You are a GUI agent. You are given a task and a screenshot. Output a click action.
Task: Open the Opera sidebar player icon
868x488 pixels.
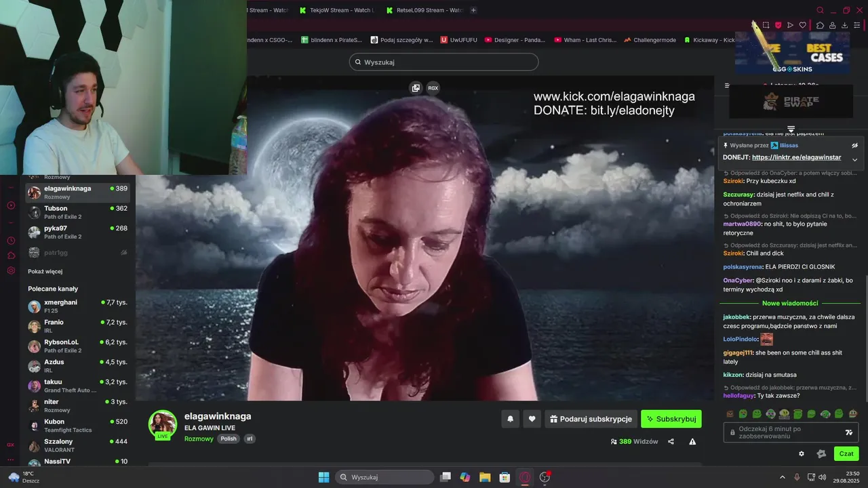pos(11,205)
